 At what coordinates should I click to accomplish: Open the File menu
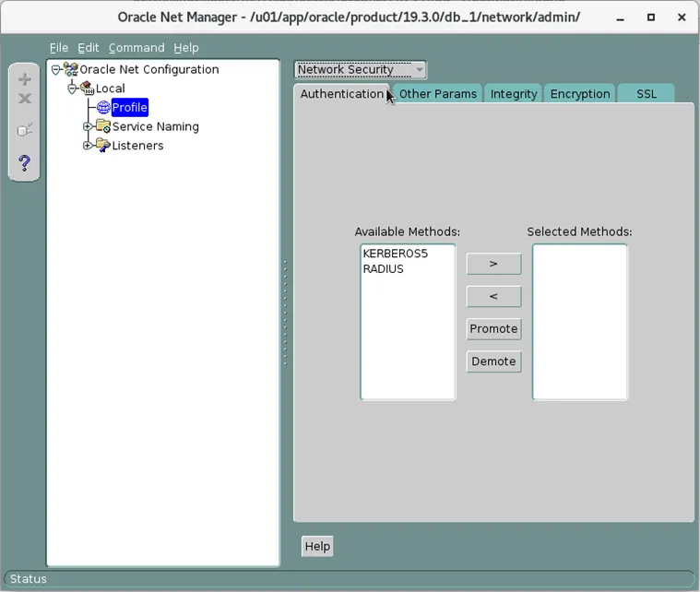coord(59,48)
